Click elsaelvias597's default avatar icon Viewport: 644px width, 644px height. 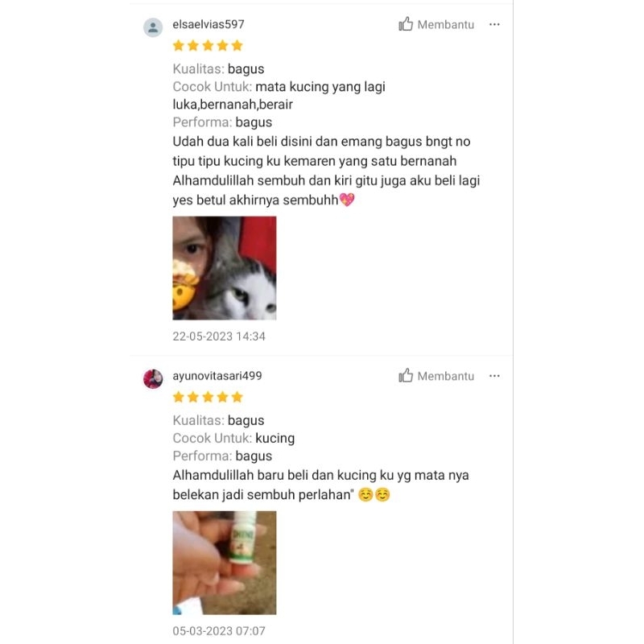tap(153, 27)
